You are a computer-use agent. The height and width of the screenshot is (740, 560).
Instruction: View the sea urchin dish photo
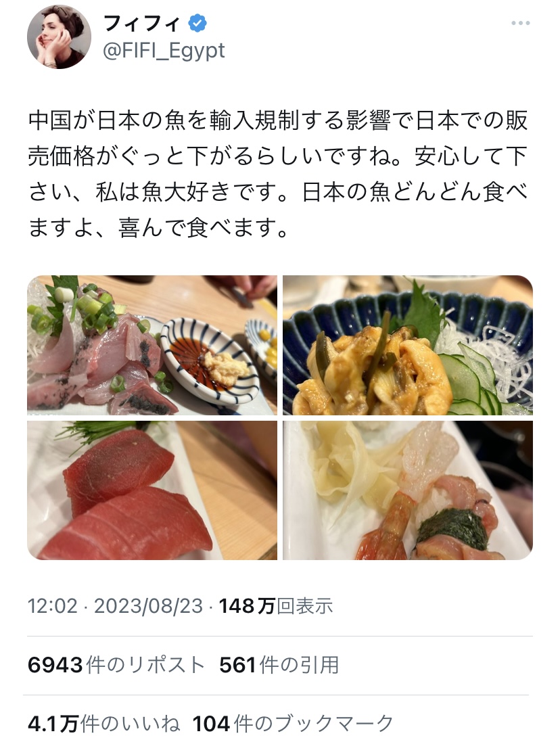(x=408, y=345)
